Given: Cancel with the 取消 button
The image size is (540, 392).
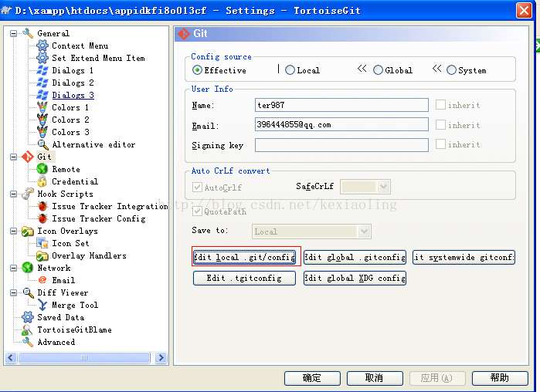Looking at the screenshot, I should pyautogui.click(x=375, y=378).
